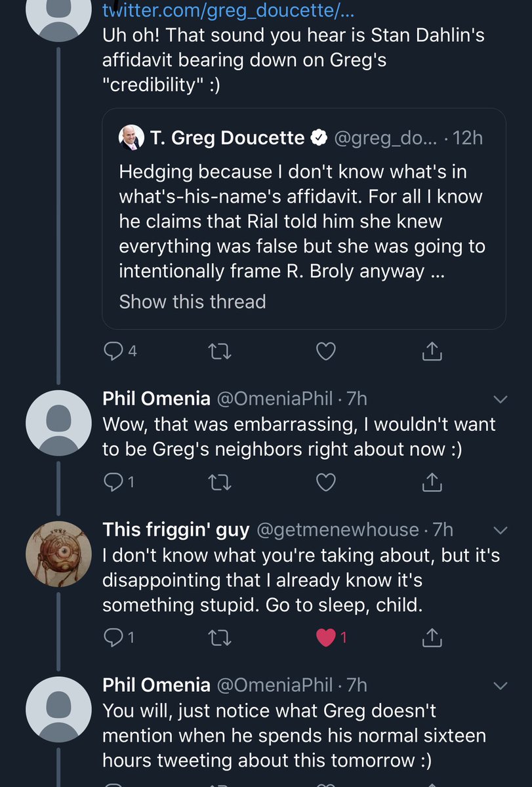This screenshot has height=787, width=532.
Task: Retweet the Stan Dahlin affidavit tweet
Action: (220, 352)
